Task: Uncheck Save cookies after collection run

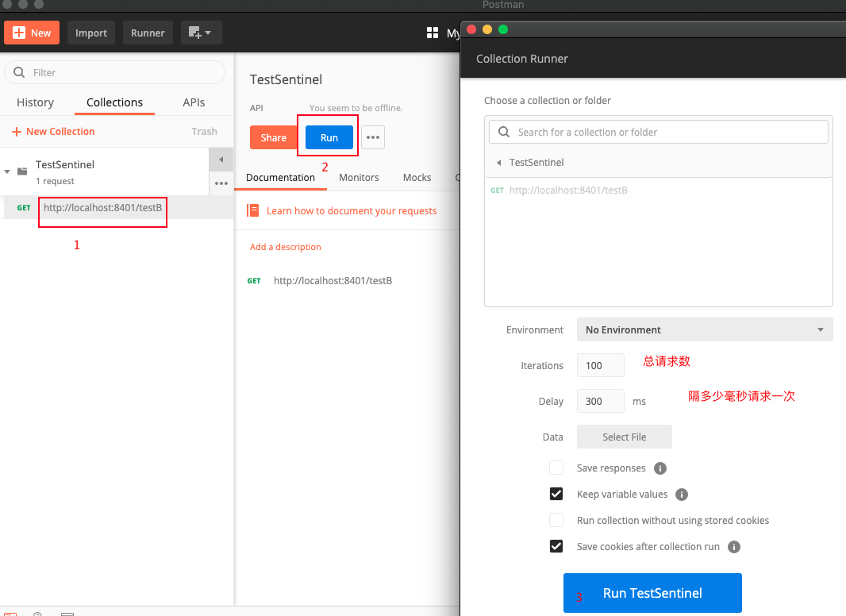Action: coord(556,546)
